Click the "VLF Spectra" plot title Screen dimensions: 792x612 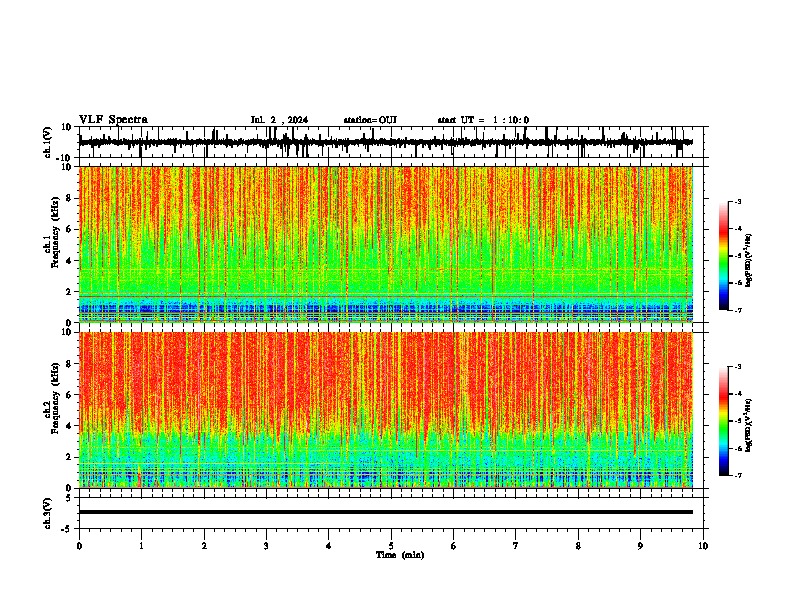pos(113,120)
